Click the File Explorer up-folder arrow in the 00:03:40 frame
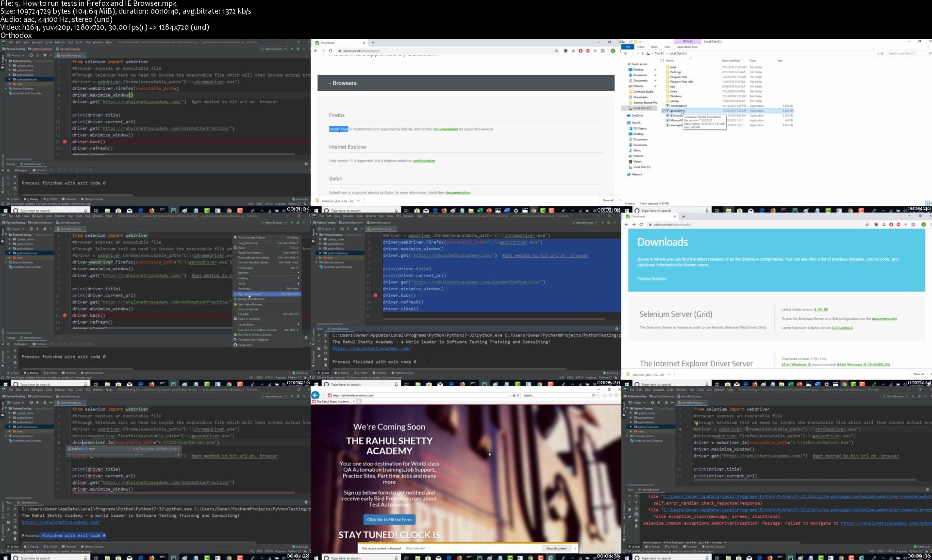The image size is (932, 560). click(643, 53)
